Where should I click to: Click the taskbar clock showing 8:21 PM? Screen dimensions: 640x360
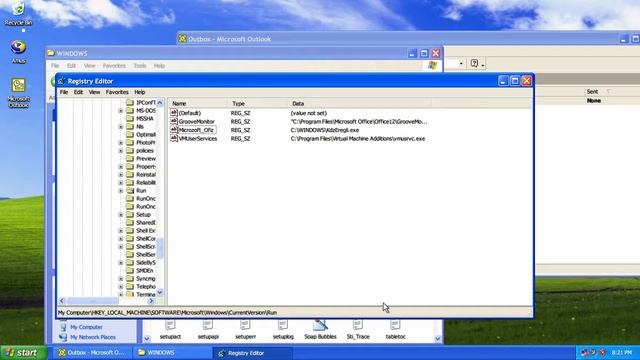[622, 353]
